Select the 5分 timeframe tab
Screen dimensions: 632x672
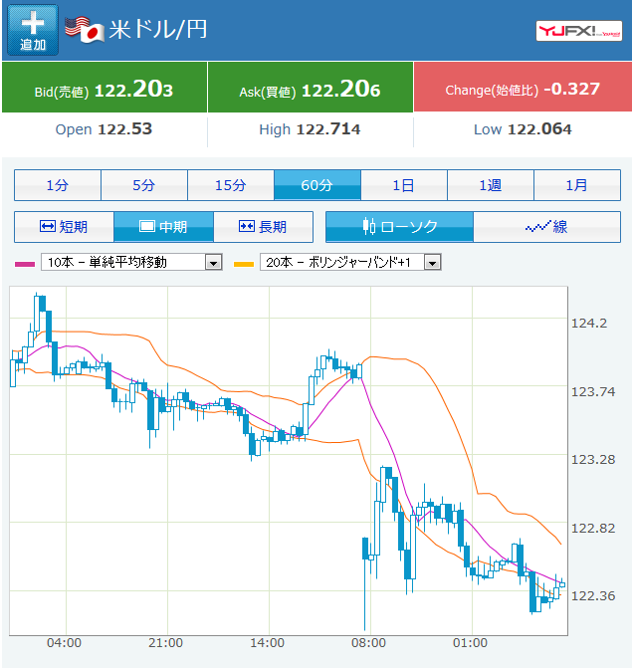click(x=144, y=185)
